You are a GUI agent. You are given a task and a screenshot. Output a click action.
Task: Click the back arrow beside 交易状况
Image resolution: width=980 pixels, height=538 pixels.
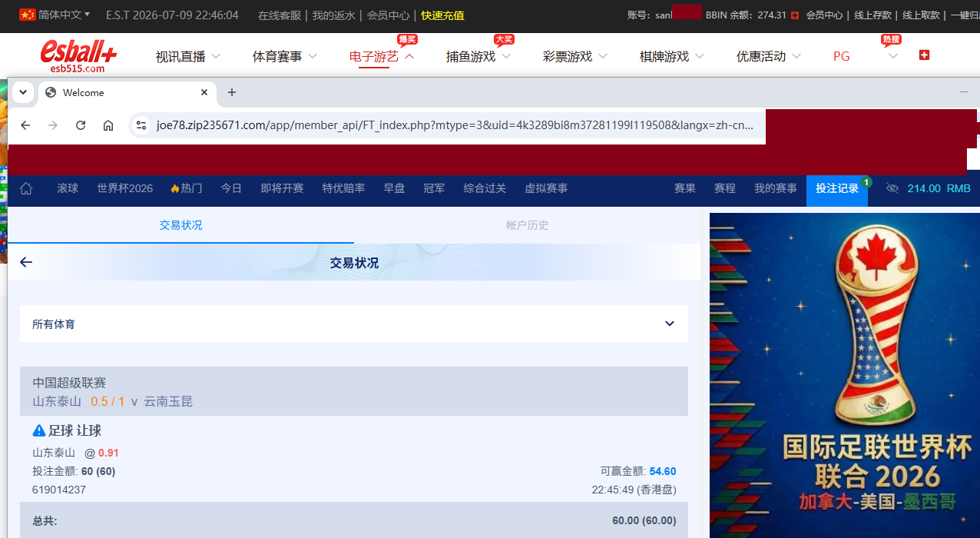coord(26,262)
